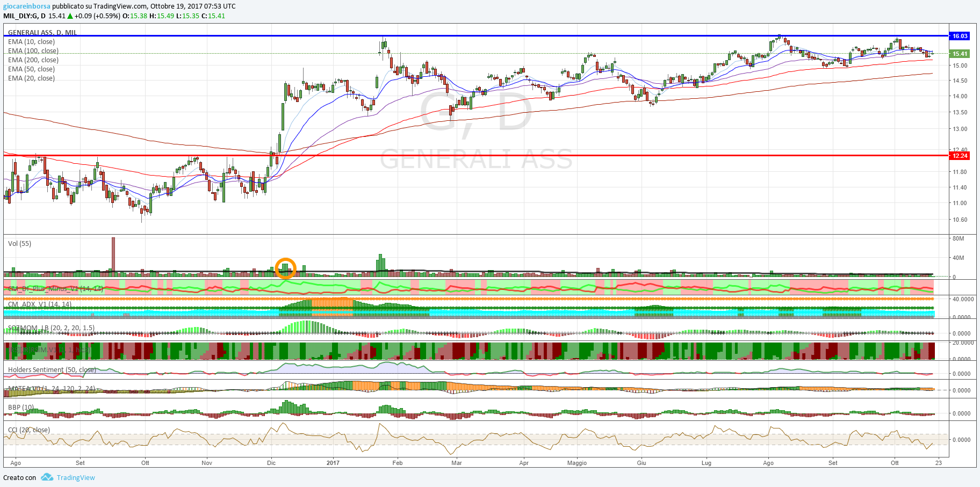980x487 pixels.
Task: Click the 40M volume axis label
Action: pos(959,258)
